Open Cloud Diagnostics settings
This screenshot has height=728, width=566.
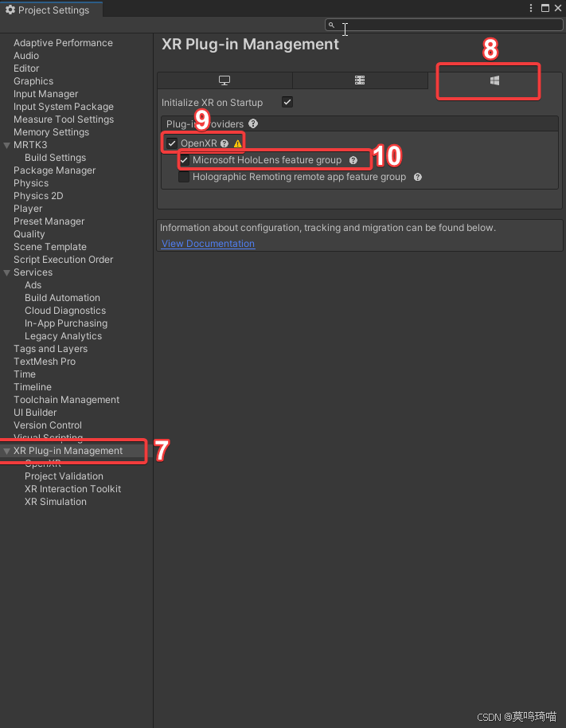pos(65,311)
